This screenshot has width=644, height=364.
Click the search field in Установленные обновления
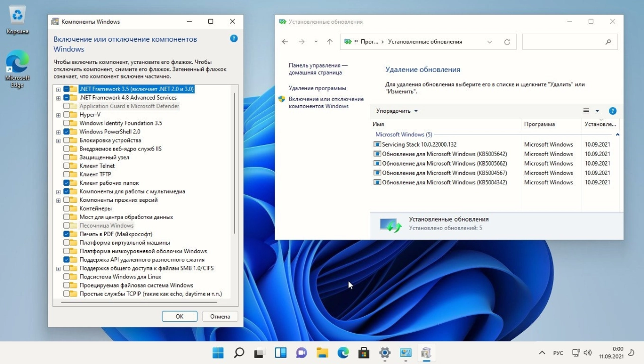(570, 42)
